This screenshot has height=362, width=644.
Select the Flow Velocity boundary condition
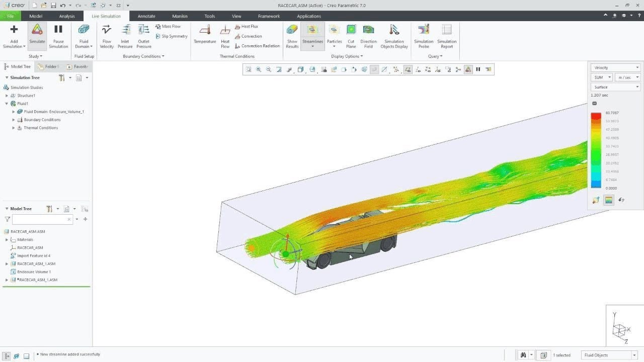(107, 36)
